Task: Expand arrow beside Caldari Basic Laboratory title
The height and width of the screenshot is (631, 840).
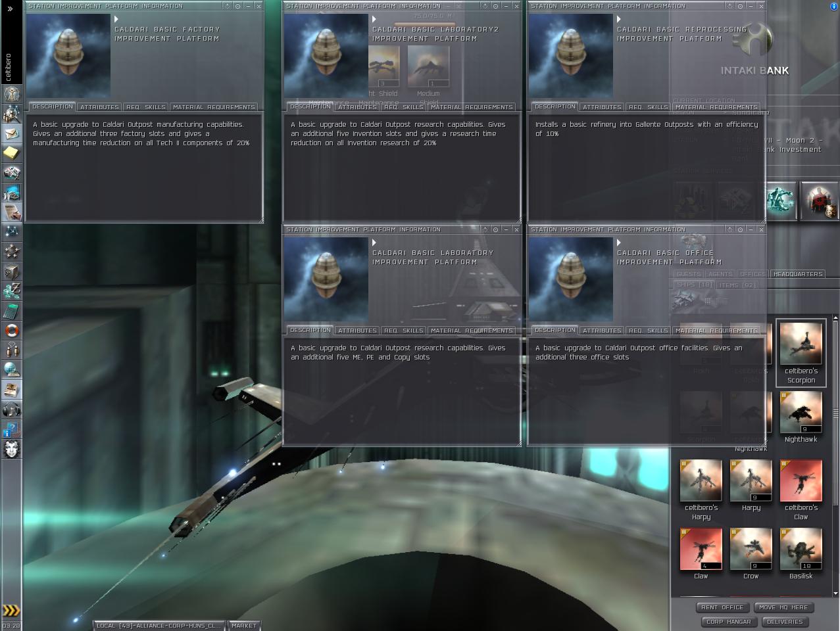Action: coord(374,243)
